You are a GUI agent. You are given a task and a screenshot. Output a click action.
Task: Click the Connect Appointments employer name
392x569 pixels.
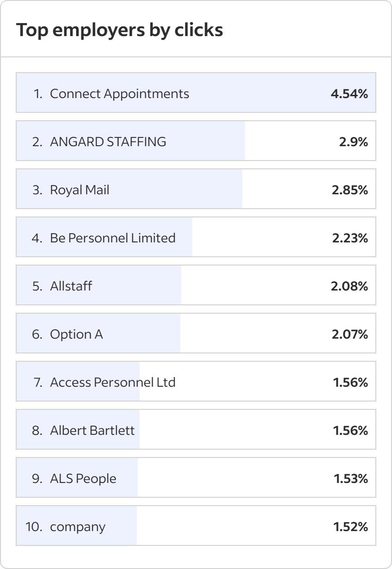(119, 93)
